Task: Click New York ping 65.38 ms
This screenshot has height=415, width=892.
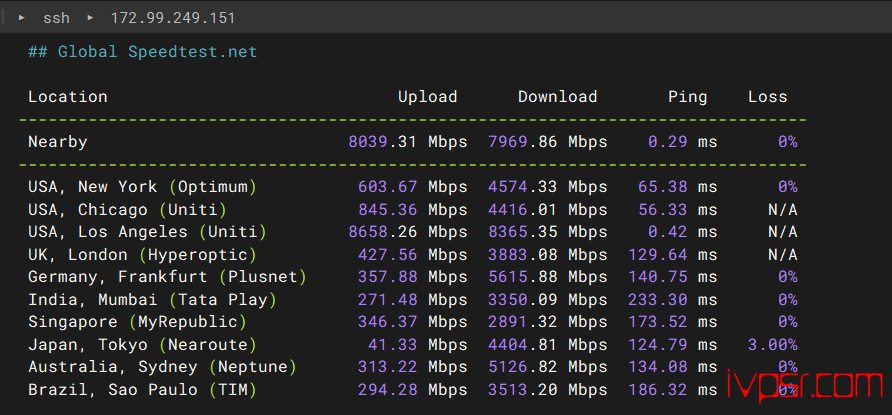Action: pos(678,187)
